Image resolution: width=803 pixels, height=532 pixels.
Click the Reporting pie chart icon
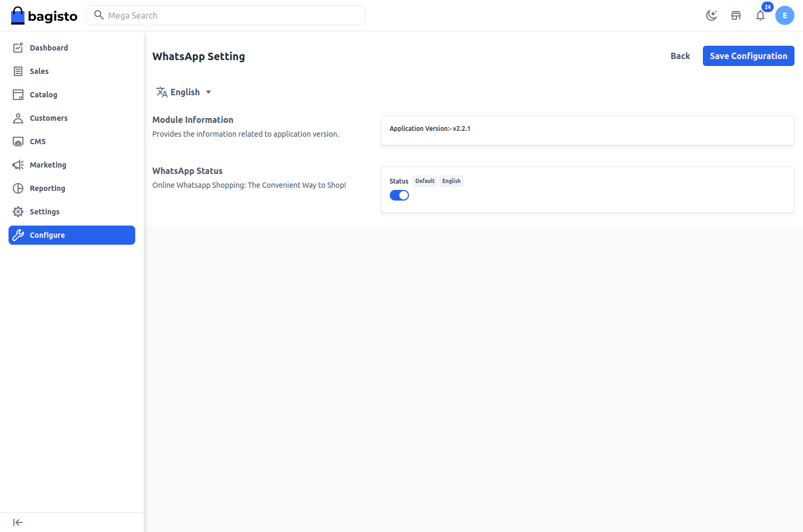coord(18,188)
